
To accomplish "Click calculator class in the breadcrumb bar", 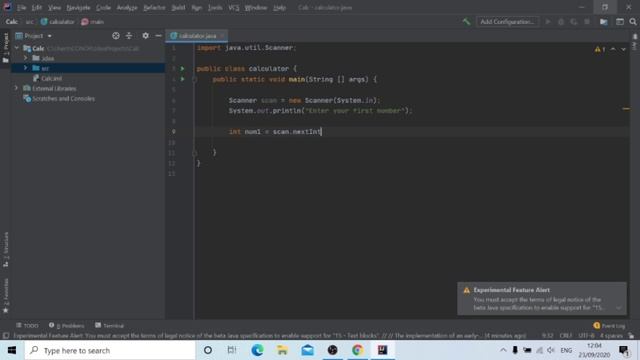I will 58,22.
